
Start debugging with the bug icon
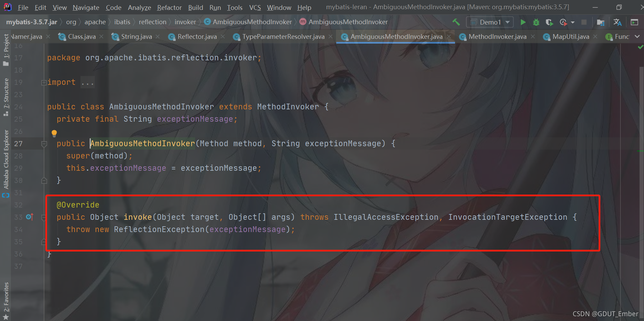(x=536, y=22)
